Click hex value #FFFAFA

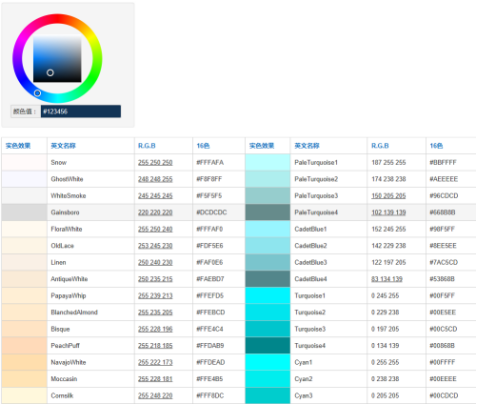point(210,162)
